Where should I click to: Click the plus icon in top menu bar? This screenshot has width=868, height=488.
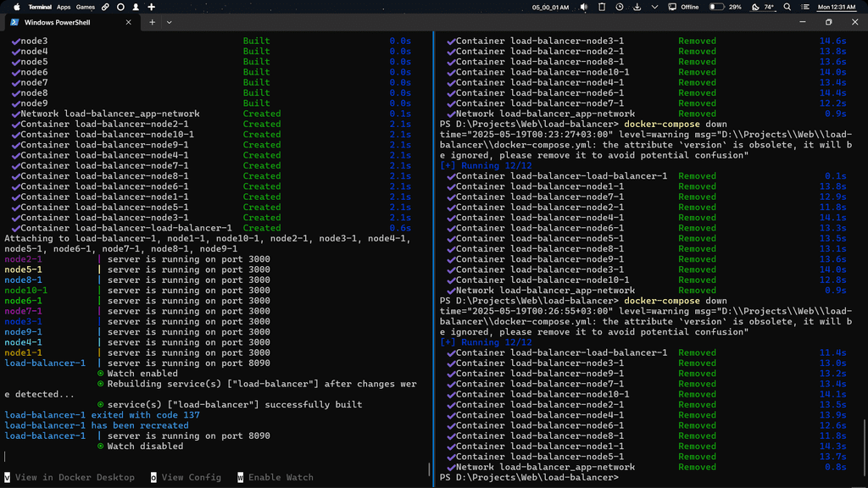pos(151,7)
